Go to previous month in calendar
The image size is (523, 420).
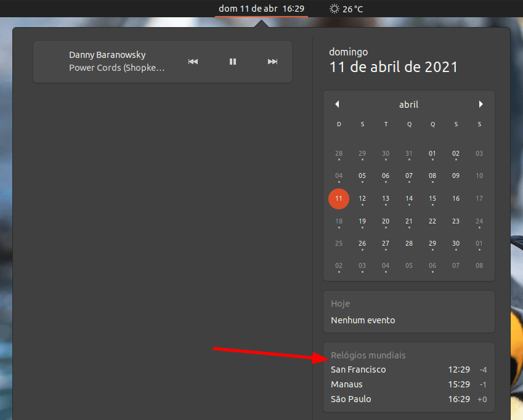(337, 105)
